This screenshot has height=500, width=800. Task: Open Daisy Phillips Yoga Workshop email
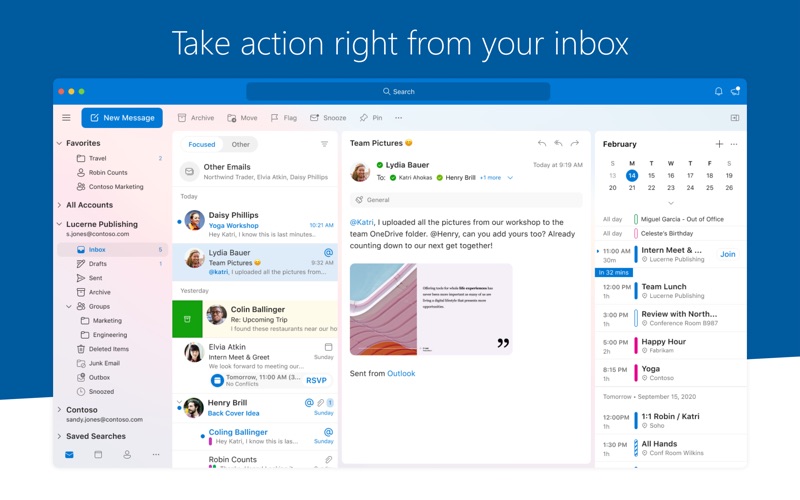(255, 224)
